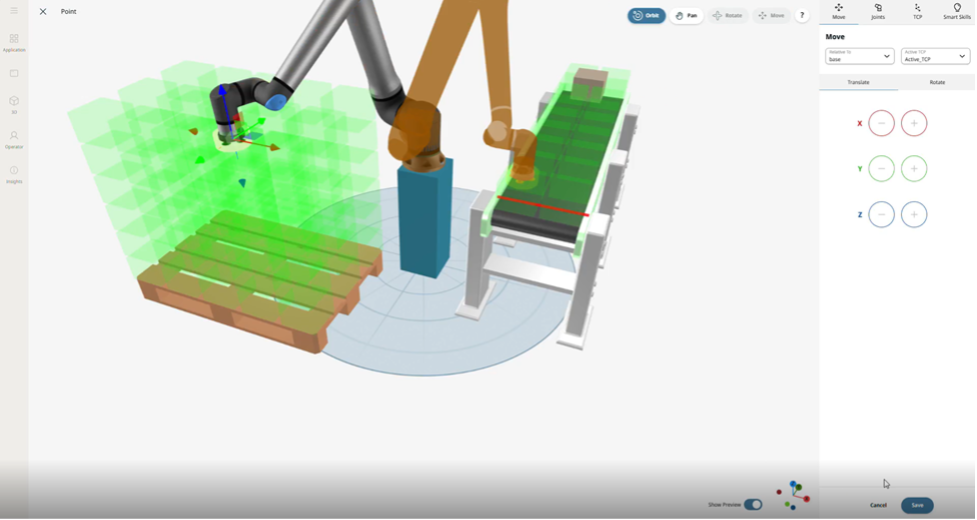This screenshot has height=520, width=977.
Task: Switch to the Joints tab
Action: 878,12
